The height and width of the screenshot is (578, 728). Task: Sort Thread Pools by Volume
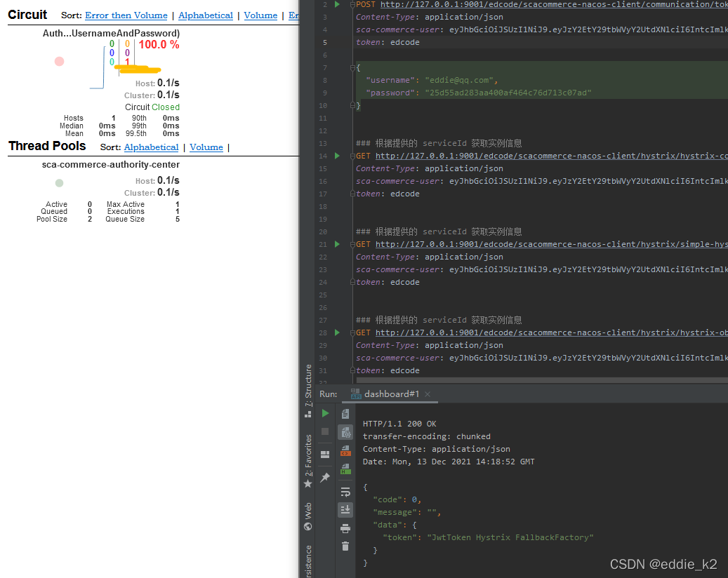[206, 147]
